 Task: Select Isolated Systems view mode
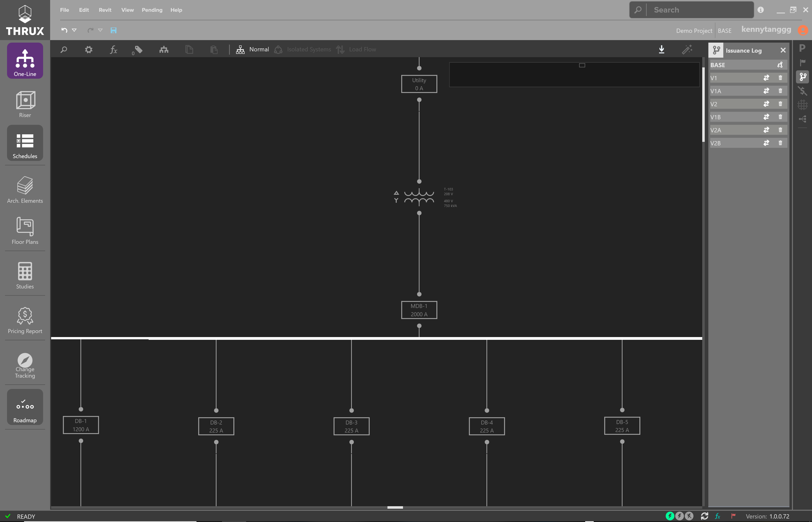pyautogui.click(x=303, y=49)
